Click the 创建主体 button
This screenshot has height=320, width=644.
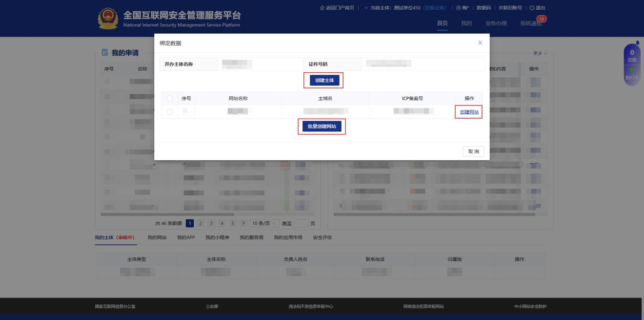coord(323,81)
